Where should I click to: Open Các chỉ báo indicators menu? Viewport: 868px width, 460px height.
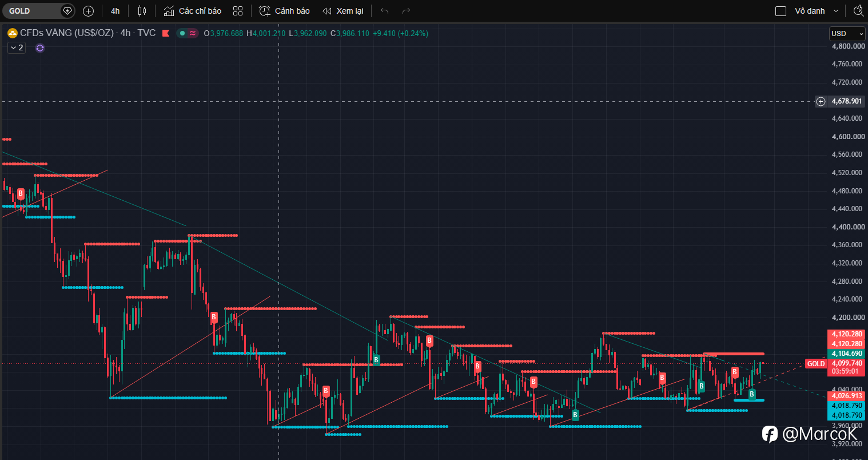pyautogui.click(x=193, y=11)
